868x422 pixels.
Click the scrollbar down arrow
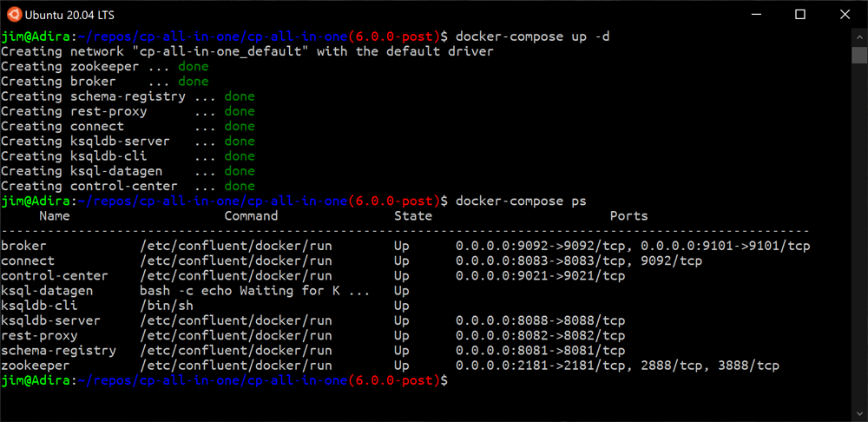(x=859, y=413)
